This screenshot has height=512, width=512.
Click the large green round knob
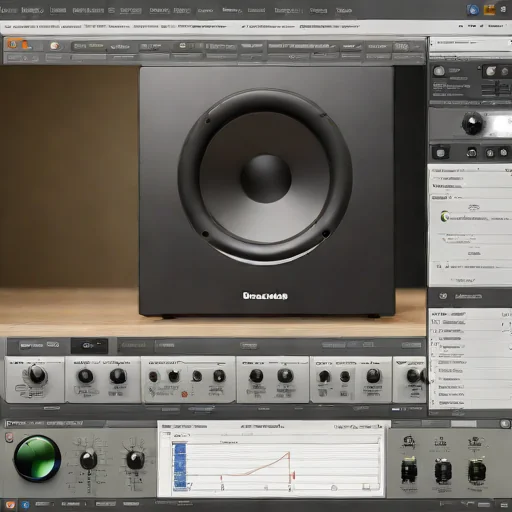37,458
